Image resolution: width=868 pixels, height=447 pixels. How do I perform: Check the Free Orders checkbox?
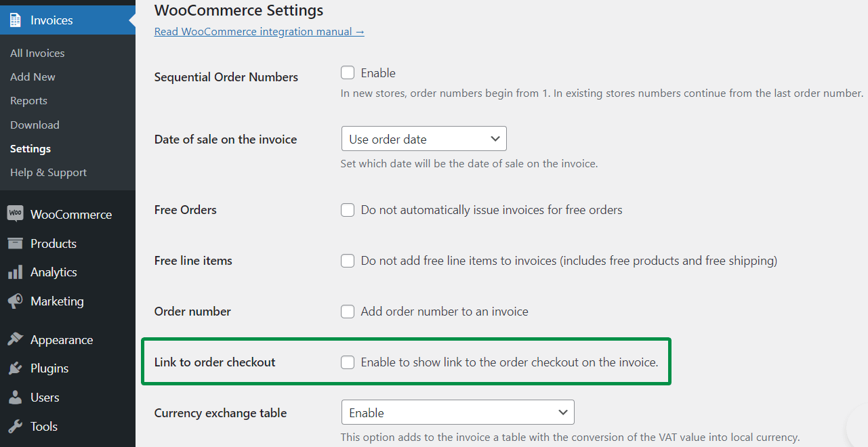click(x=348, y=210)
